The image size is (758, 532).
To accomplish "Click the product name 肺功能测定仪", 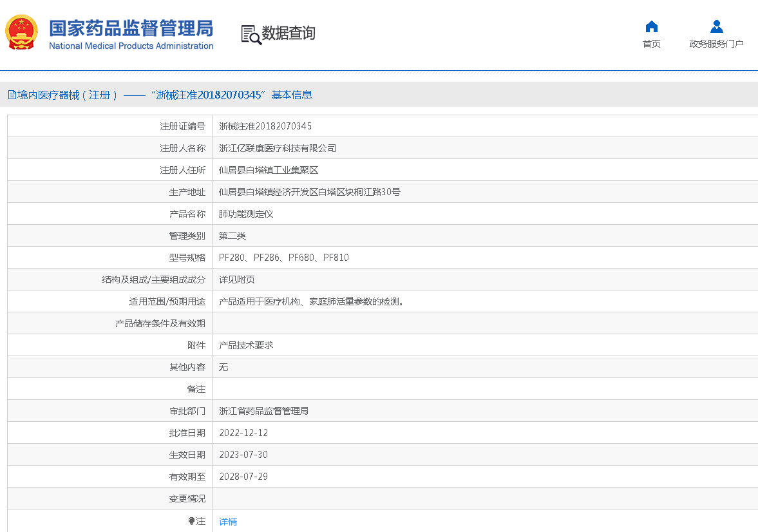I will tap(246, 214).
